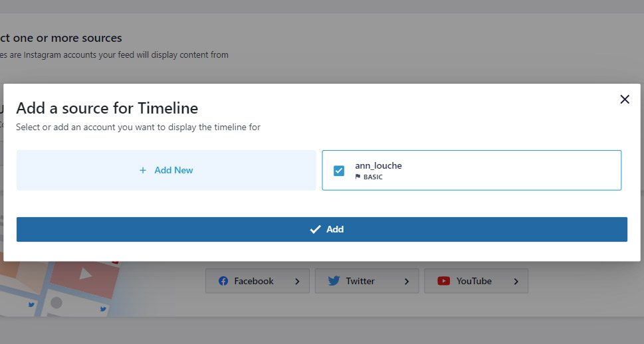Click the Facebook logo icon

click(223, 281)
